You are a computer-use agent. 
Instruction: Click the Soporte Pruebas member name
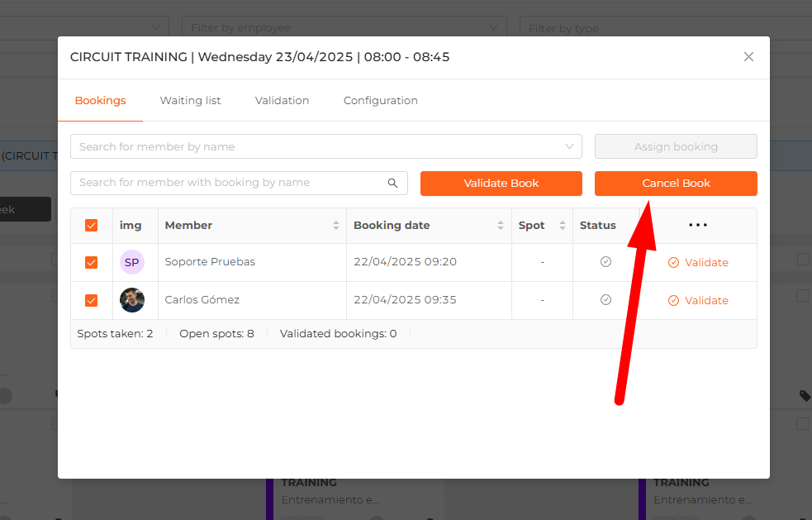(x=210, y=262)
